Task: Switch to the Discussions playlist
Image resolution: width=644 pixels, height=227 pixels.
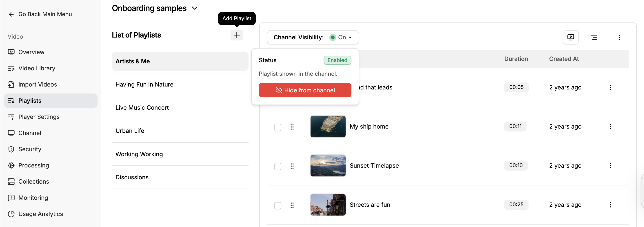Action: pyautogui.click(x=132, y=177)
